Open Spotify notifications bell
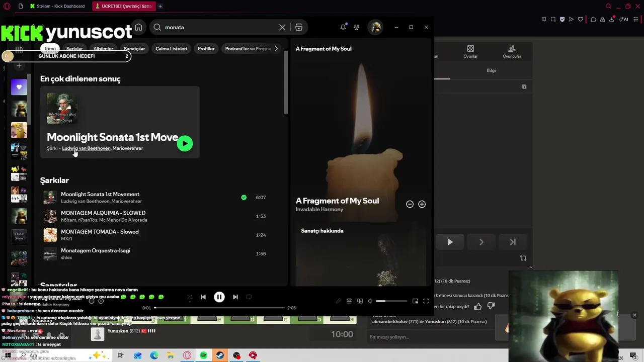The width and height of the screenshot is (644, 362). [x=343, y=27]
